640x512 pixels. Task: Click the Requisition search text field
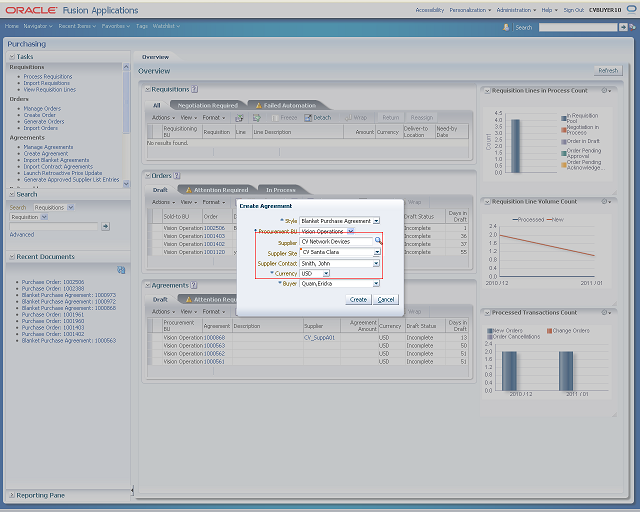click(x=54, y=226)
